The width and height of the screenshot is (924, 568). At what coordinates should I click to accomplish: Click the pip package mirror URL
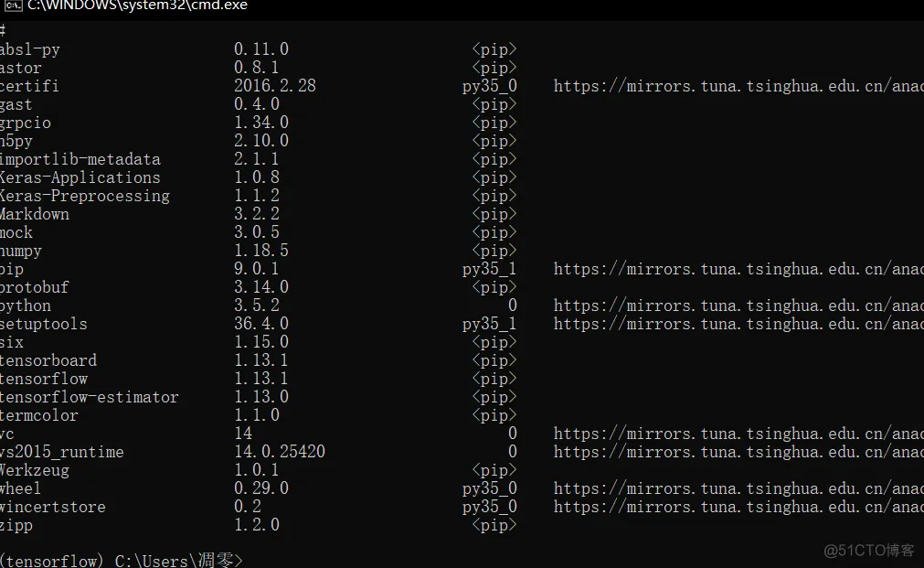point(738,269)
